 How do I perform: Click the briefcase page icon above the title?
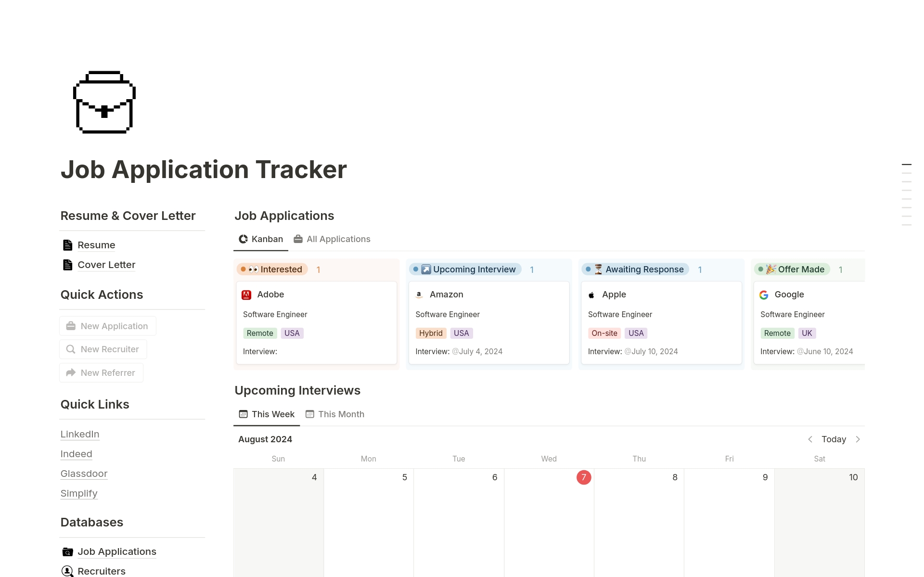point(103,102)
